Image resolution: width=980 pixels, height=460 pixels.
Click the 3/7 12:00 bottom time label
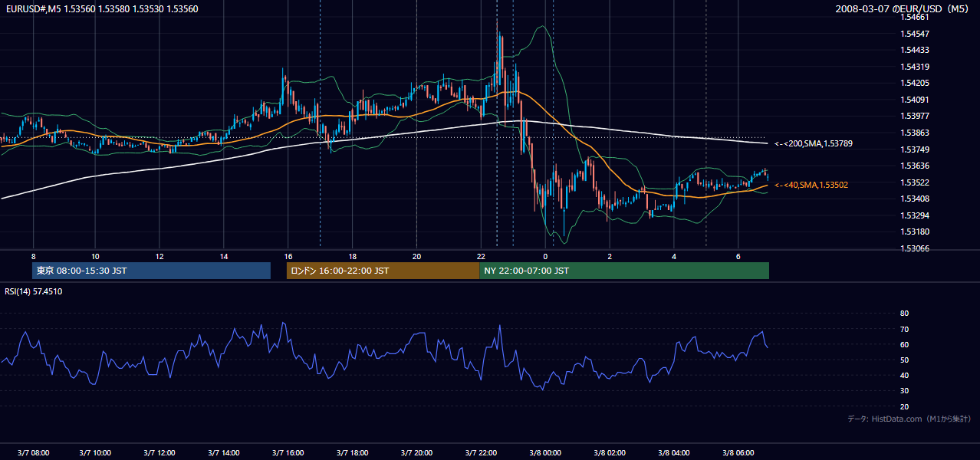[x=160, y=452]
